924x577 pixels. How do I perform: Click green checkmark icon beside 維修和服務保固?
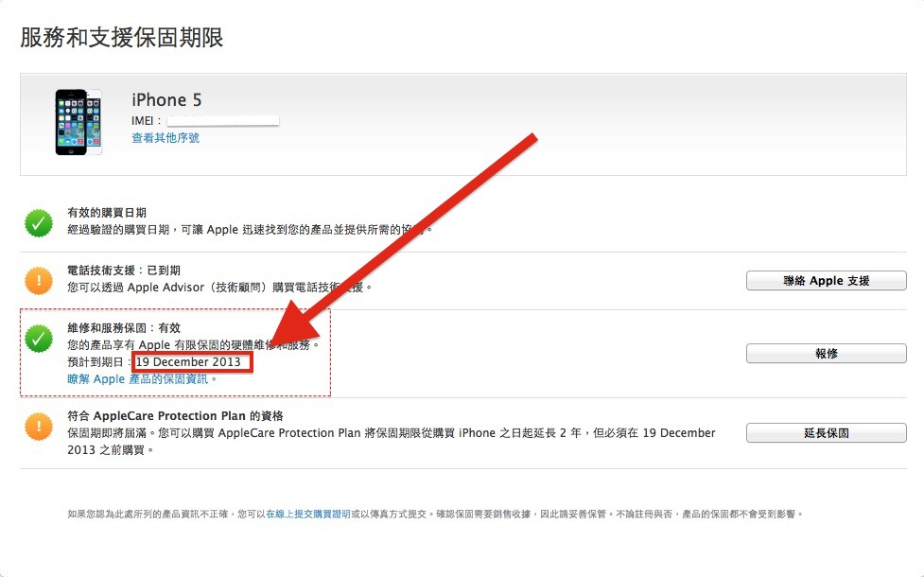click(x=39, y=339)
